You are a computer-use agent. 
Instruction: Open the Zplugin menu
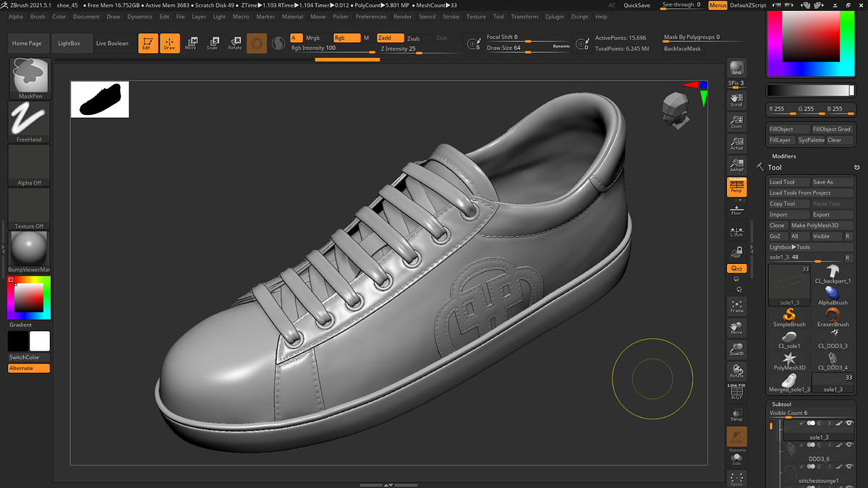coord(554,17)
